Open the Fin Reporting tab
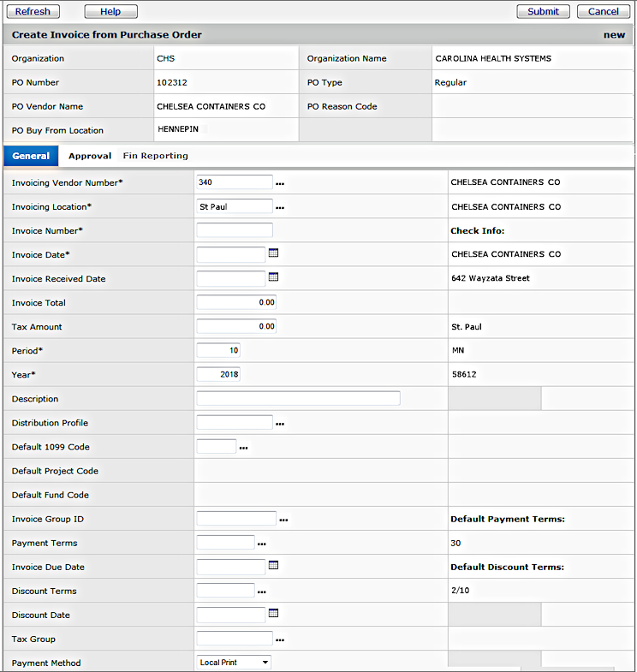Image resolution: width=637 pixels, height=672 pixels. tap(155, 156)
